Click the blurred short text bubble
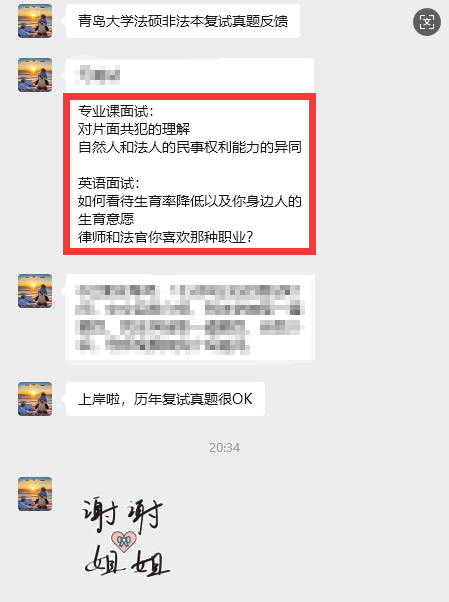Screen dimensions: 449x602 (190, 75)
